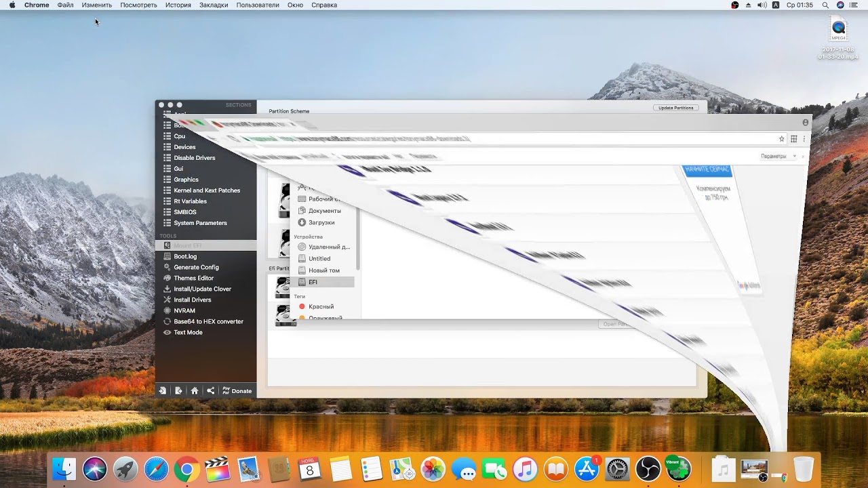The image size is (868, 488).
Task: Select Загрузки in the file dialog sidebar
Action: tap(321, 222)
